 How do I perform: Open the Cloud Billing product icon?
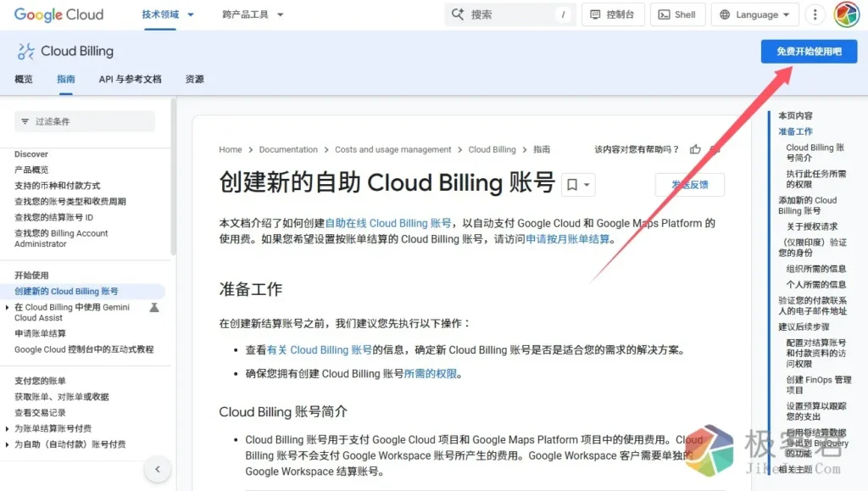point(26,52)
